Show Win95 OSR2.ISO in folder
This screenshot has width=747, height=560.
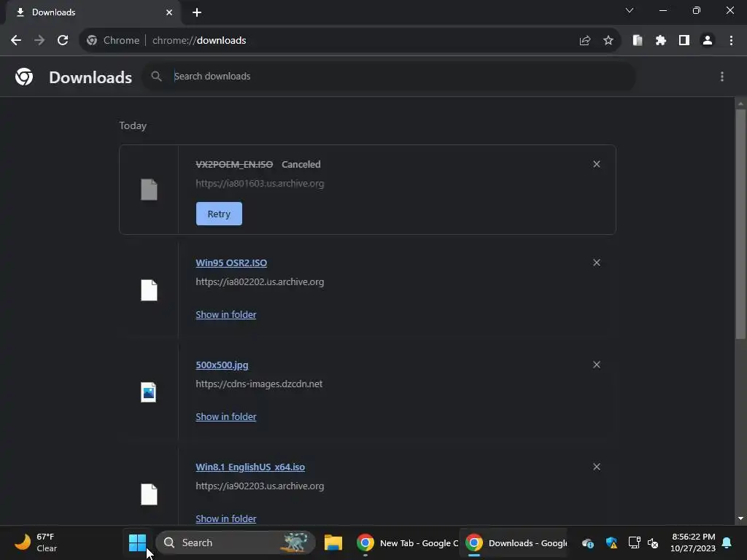point(226,315)
